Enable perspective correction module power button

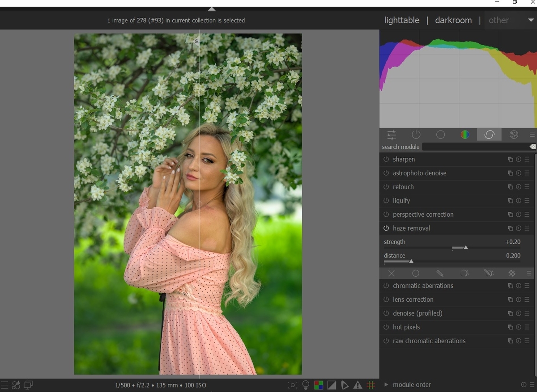click(x=386, y=215)
